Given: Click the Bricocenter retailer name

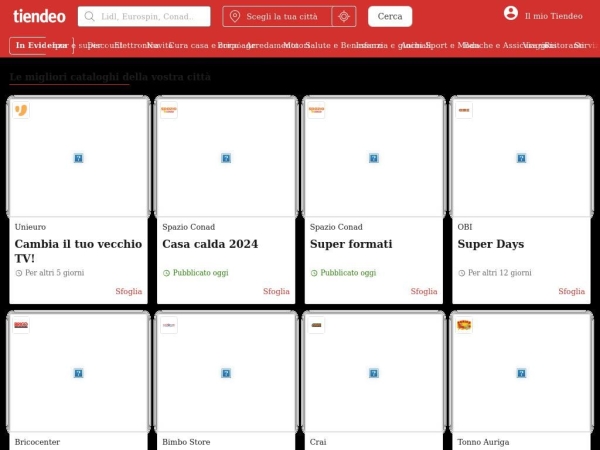Looking at the screenshot, I should 37,442.
